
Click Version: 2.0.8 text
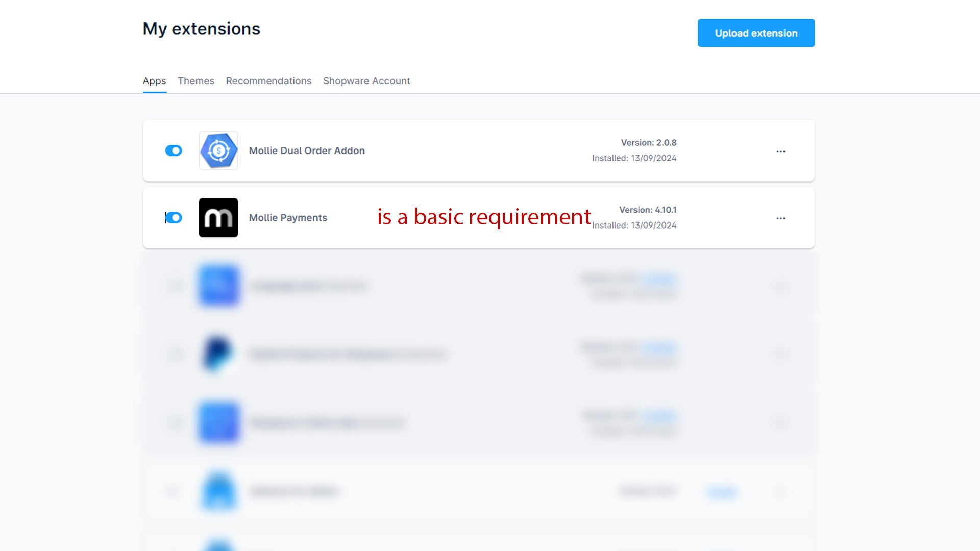tap(649, 143)
